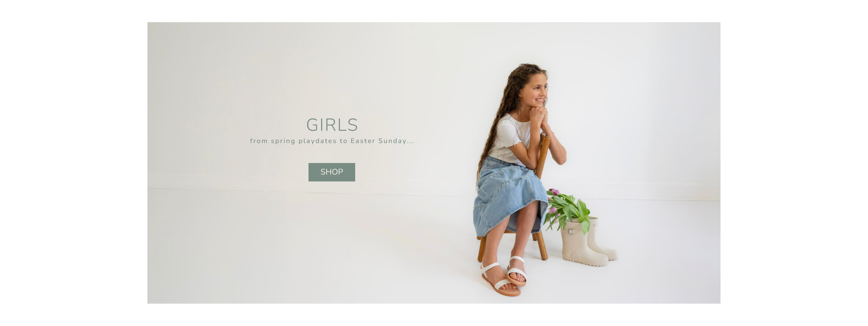Click the rear cream rain boot
This screenshot has width=868, height=326.
coord(601,239)
